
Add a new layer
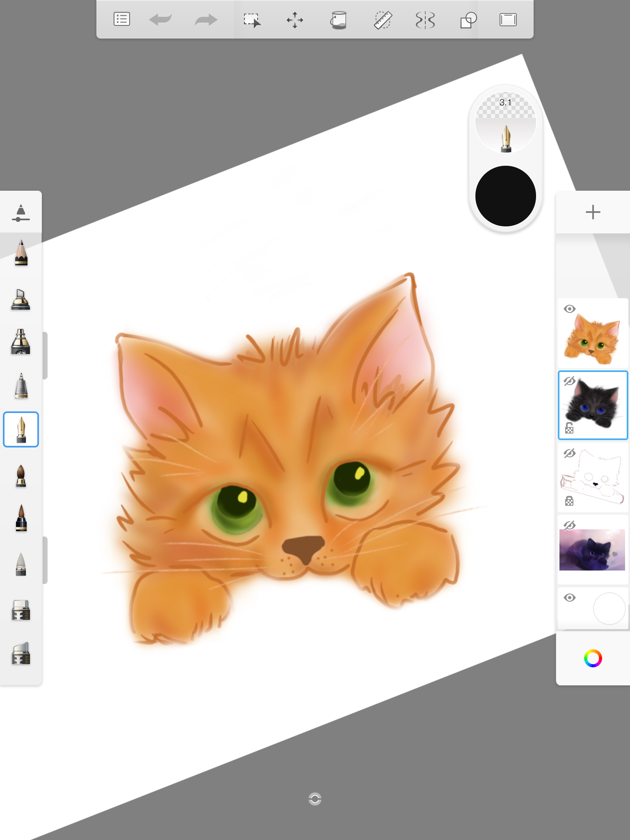coord(593,212)
